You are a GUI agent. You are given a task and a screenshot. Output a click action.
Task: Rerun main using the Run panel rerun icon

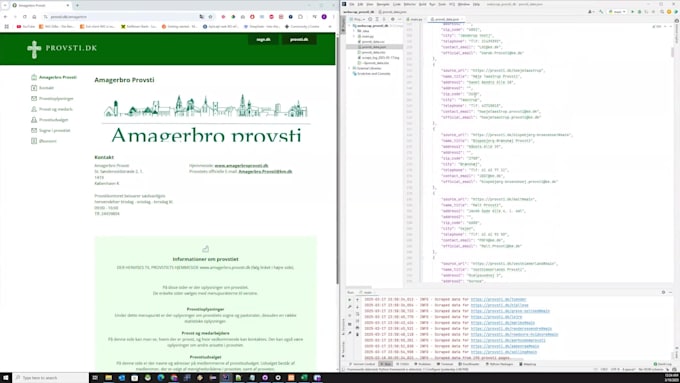tap(350, 300)
